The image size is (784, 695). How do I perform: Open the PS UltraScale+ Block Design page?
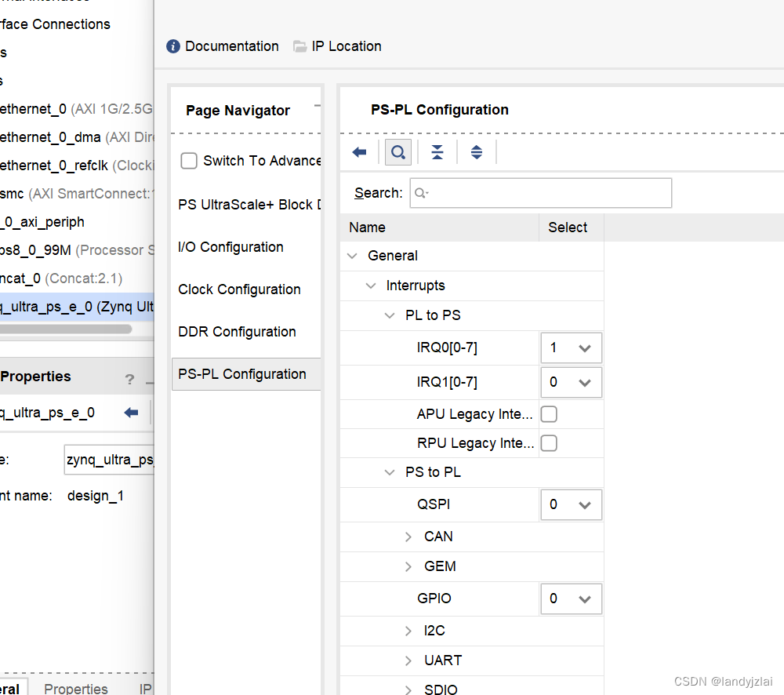coord(249,205)
